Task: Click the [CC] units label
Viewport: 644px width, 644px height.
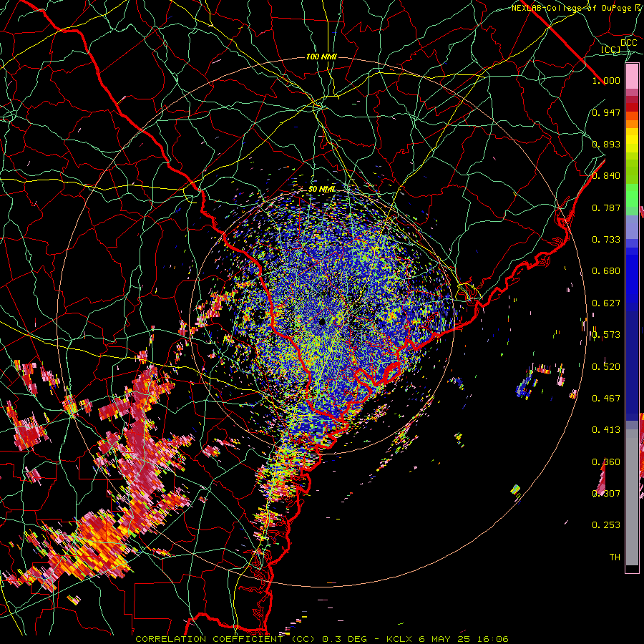Action: (610, 49)
